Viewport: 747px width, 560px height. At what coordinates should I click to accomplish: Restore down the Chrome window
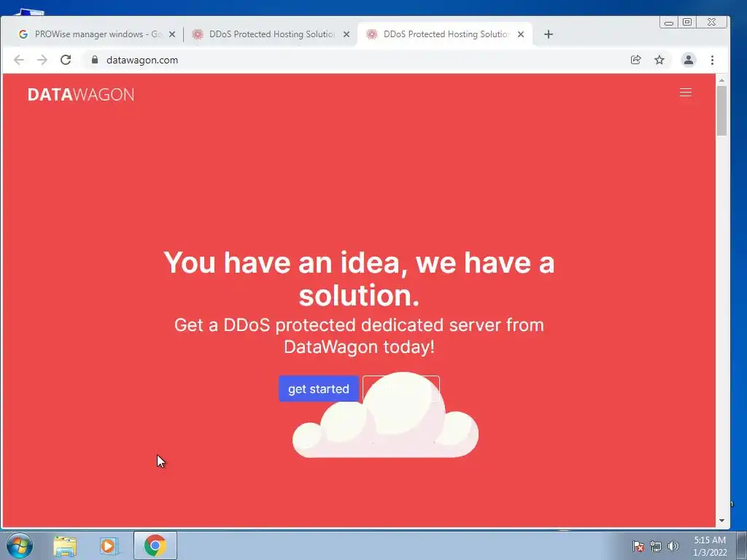687,22
